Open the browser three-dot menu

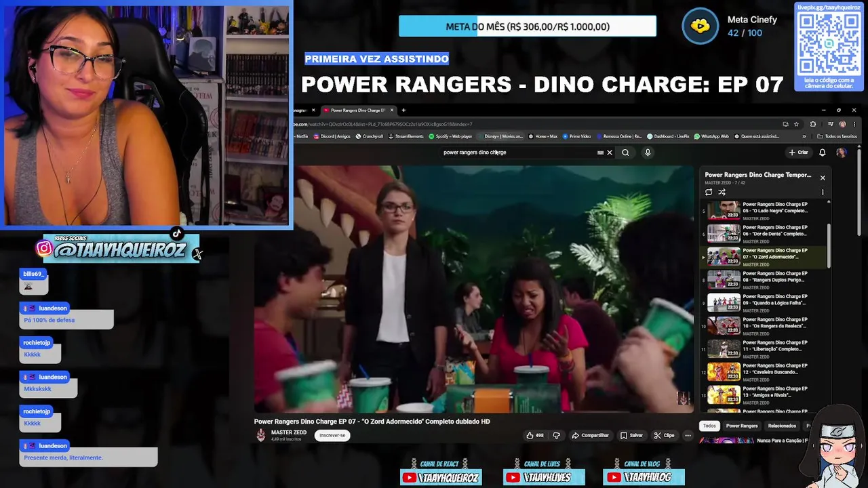[x=854, y=124]
